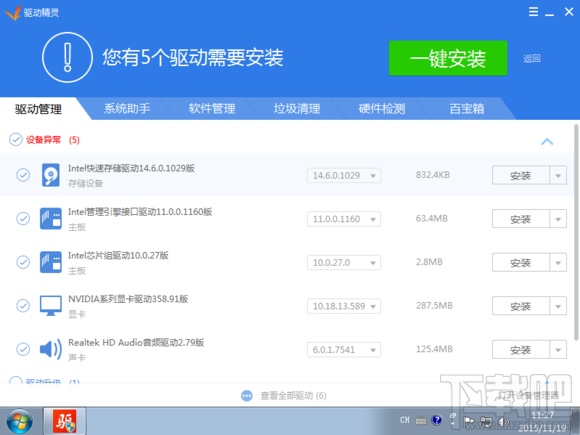
Task: Uncheck the Intel快速存储驱动 checkbox
Action: point(23,175)
